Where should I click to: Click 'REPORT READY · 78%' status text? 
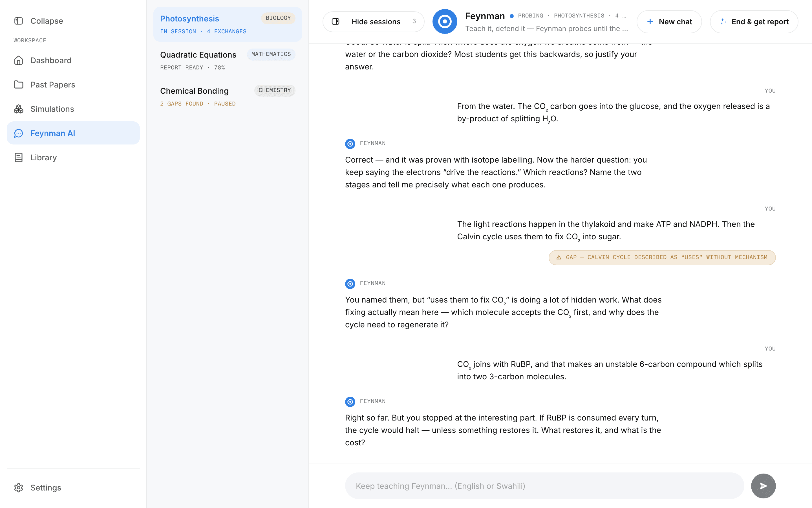pos(192,67)
